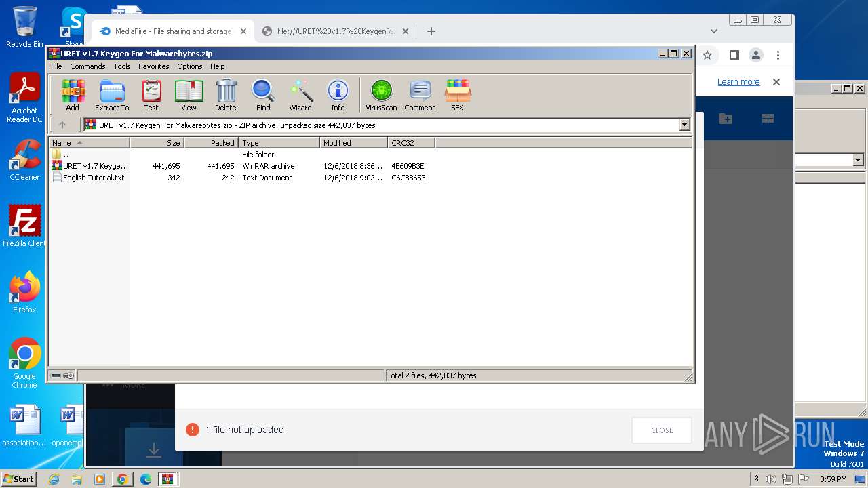The image size is (868, 488).
Task: Sort files by Size column
Action: click(157, 143)
